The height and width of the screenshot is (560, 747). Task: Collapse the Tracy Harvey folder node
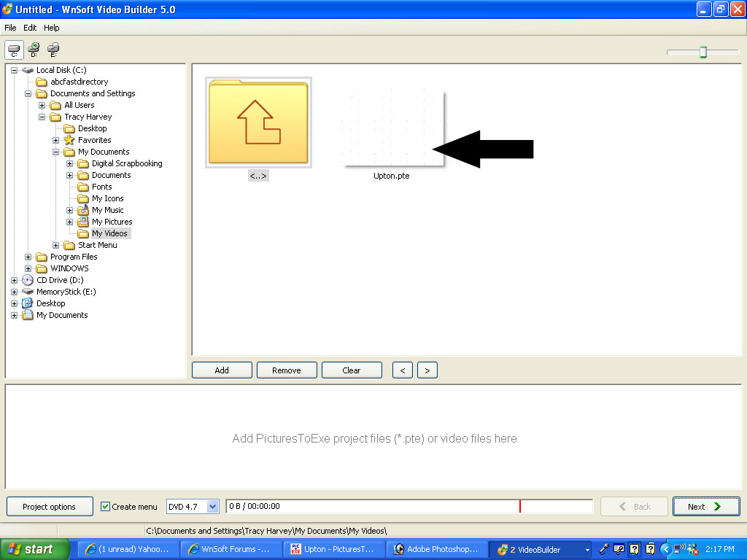coord(42,117)
